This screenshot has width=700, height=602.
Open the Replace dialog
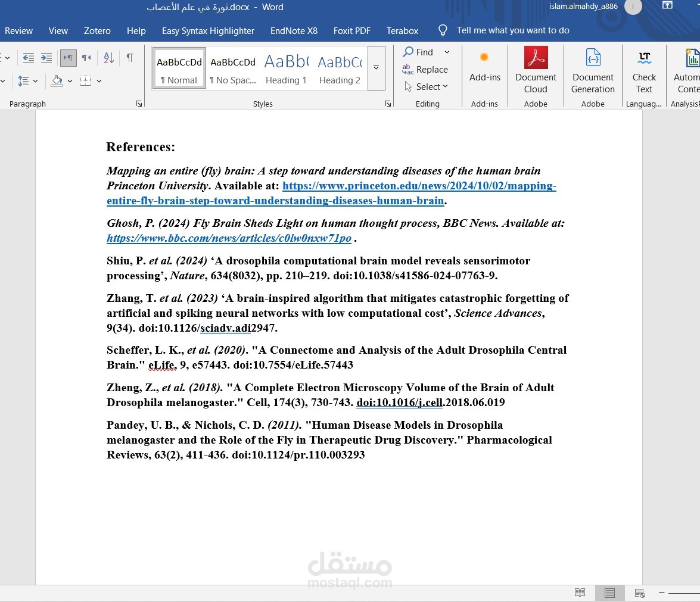click(425, 70)
